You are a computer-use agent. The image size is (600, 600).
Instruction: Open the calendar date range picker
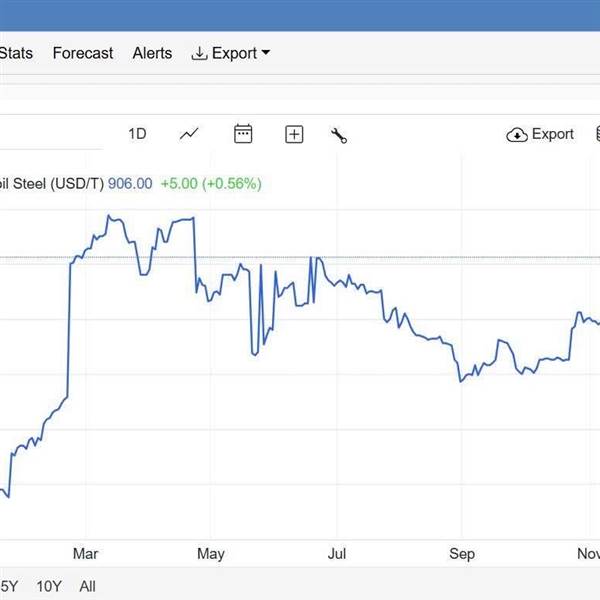tap(243, 134)
